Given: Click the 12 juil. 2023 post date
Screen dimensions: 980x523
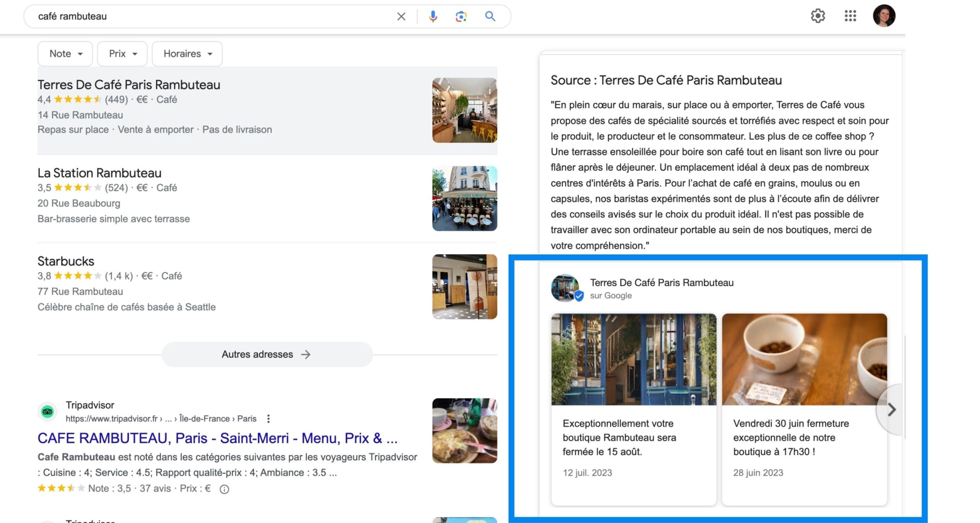Looking at the screenshot, I should pyautogui.click(x=587, y=473).
